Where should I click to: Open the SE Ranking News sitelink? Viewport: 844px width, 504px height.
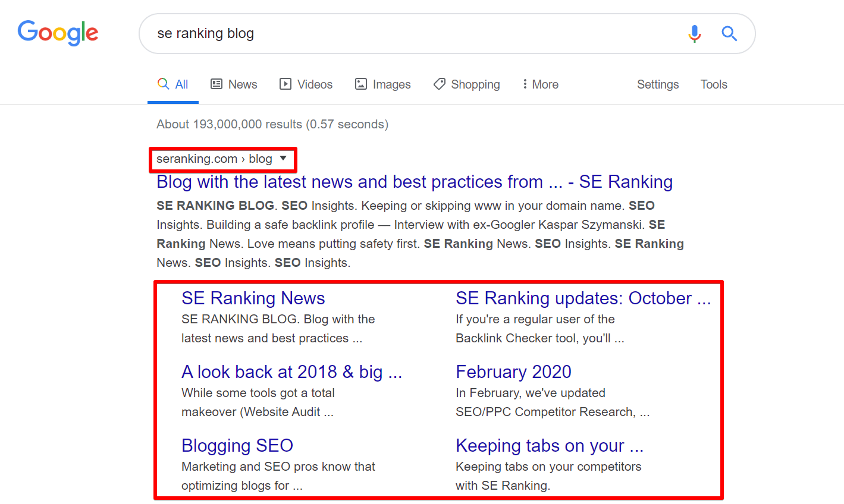click(253, 298)
